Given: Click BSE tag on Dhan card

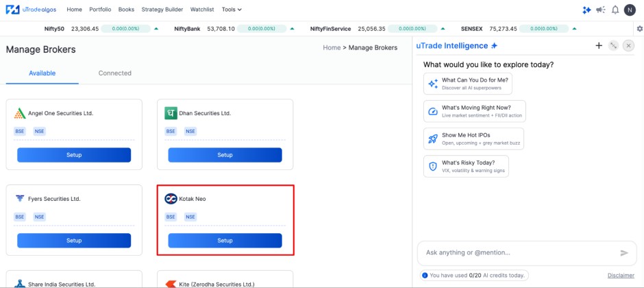Looking at the screenshot, I should tap(171, 132).
